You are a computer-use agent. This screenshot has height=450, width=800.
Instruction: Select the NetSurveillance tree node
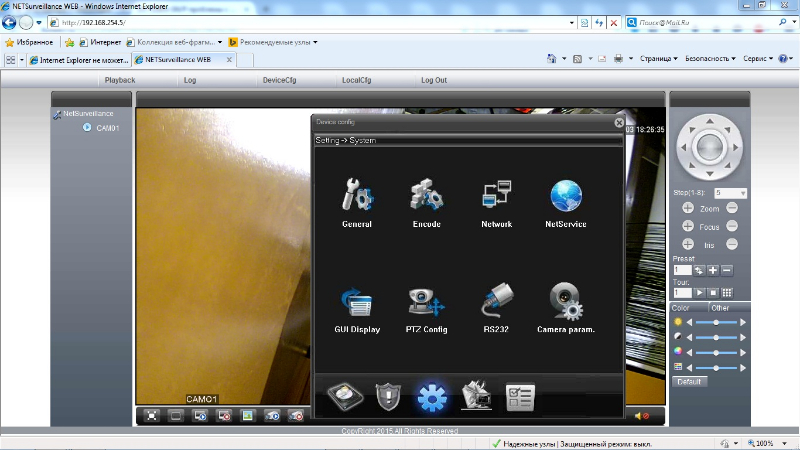pyautogui.click(x=88, y=113)
